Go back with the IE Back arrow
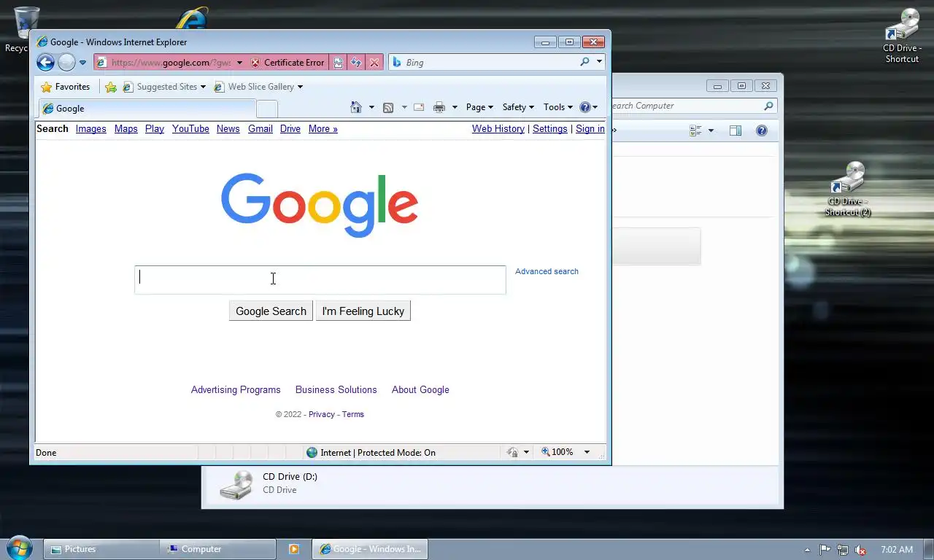Image resolution: width=934 pixels, height=560 pixels. pyautogui.click(x=45, y=62)
